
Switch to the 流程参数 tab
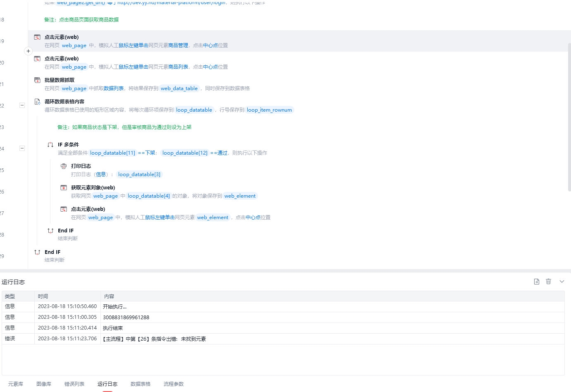point(174,384)
